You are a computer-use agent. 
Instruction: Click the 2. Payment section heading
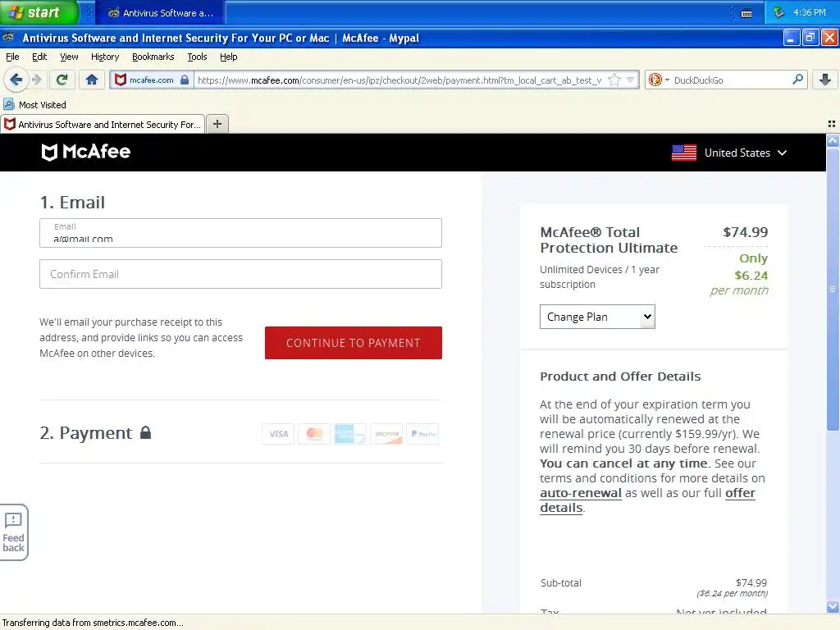85,432
